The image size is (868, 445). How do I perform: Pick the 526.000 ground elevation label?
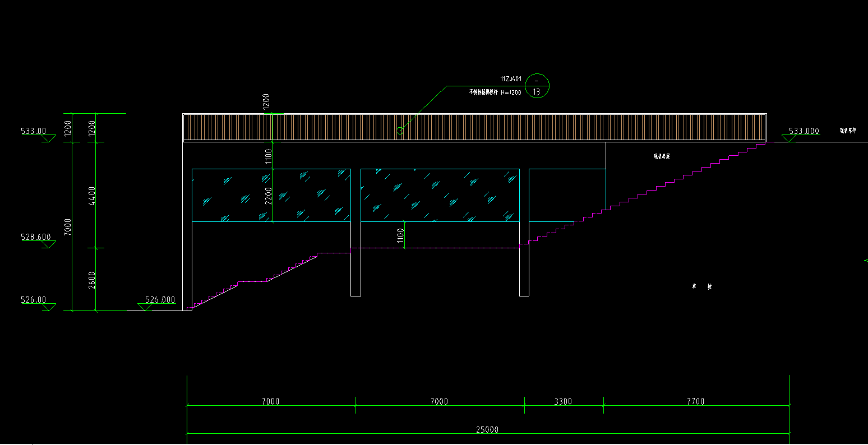160,300
